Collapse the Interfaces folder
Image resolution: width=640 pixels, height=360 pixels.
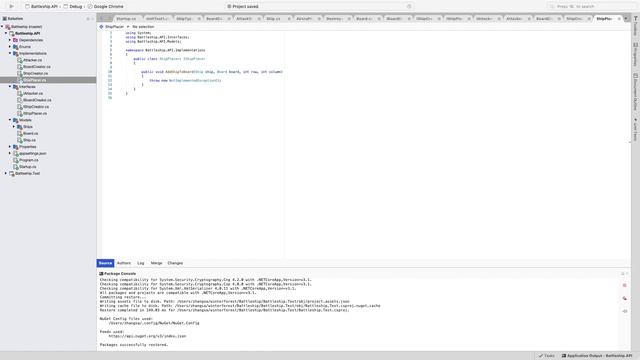[x=10, y=87]
